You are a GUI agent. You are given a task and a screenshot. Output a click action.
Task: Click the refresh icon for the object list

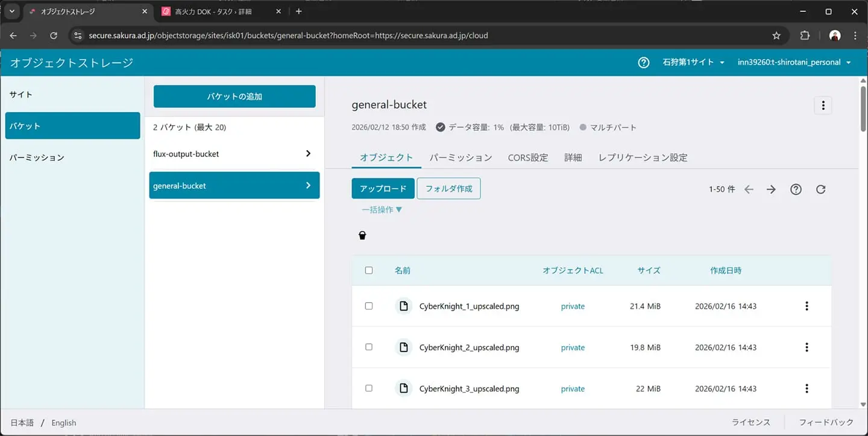[820, 189]
